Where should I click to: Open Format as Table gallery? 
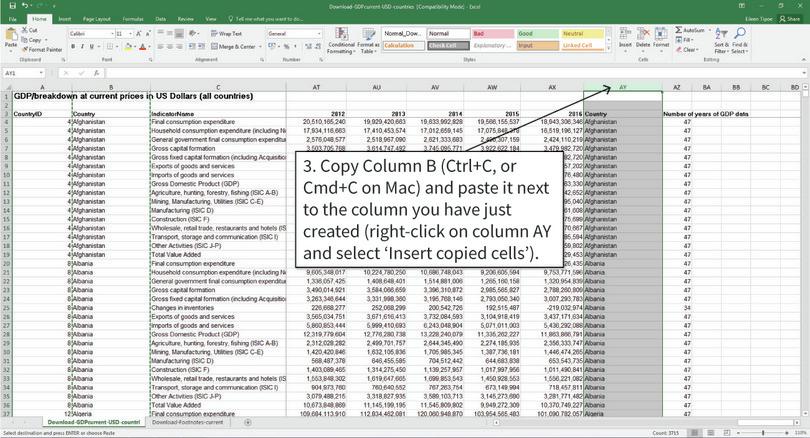click(369, 41)
